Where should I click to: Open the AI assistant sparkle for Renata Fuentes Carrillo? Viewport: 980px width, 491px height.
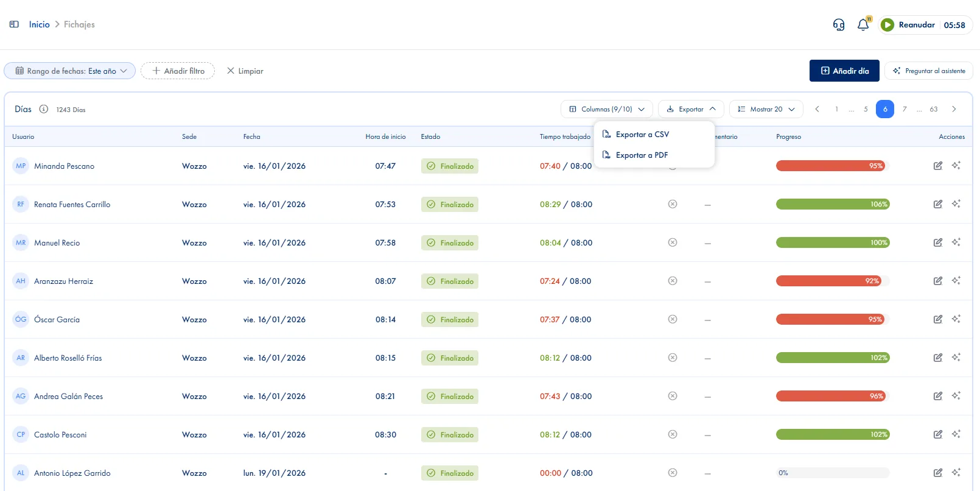click(956, 204)
